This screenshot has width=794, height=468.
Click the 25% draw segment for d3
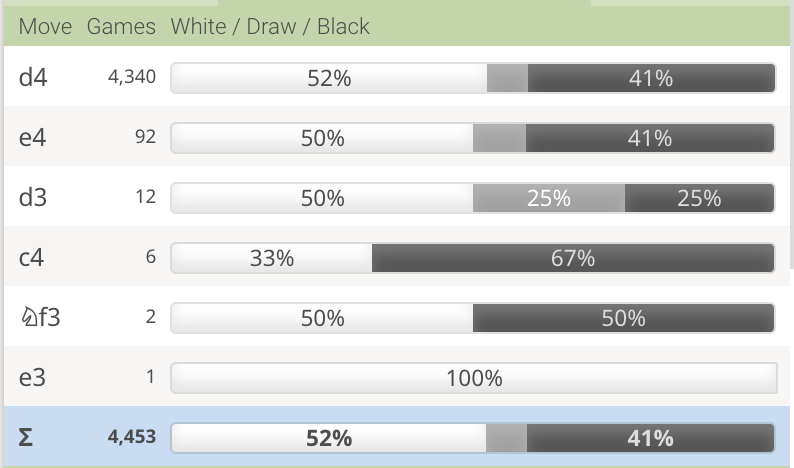click(548, 198)
